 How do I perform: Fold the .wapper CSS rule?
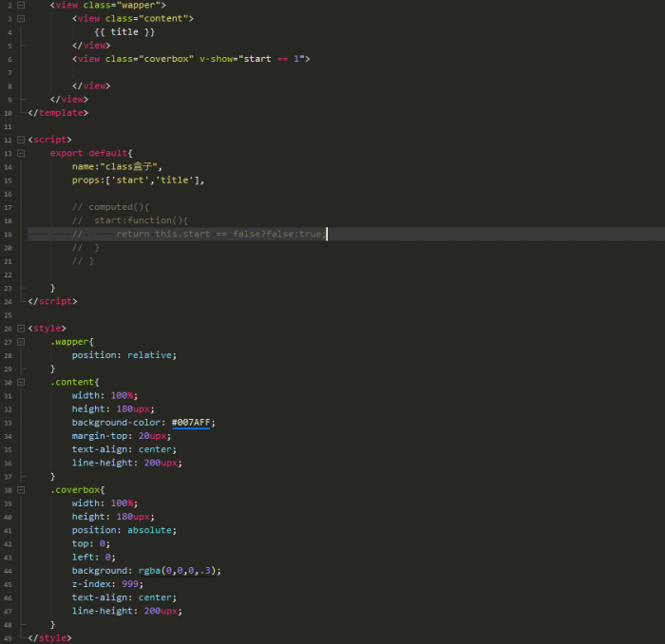click(21, 341)
